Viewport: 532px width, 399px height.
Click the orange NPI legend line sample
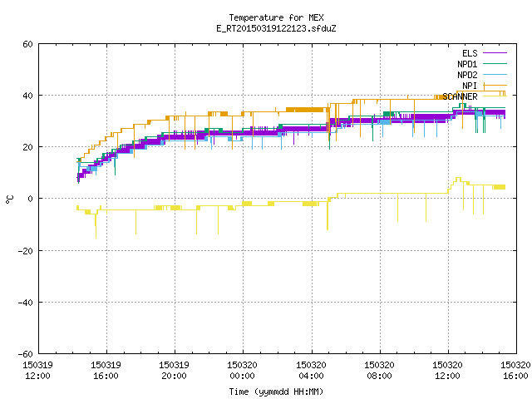495,85
